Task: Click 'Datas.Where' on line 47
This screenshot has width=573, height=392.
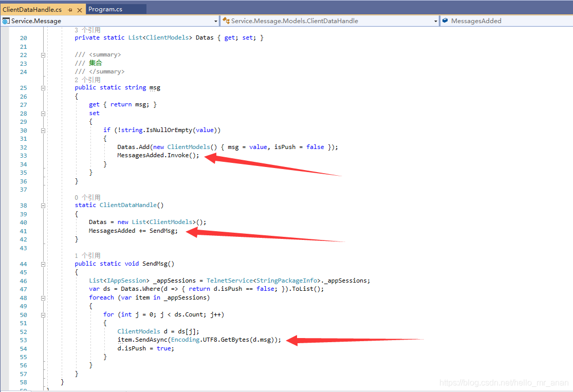Action: 140,289
